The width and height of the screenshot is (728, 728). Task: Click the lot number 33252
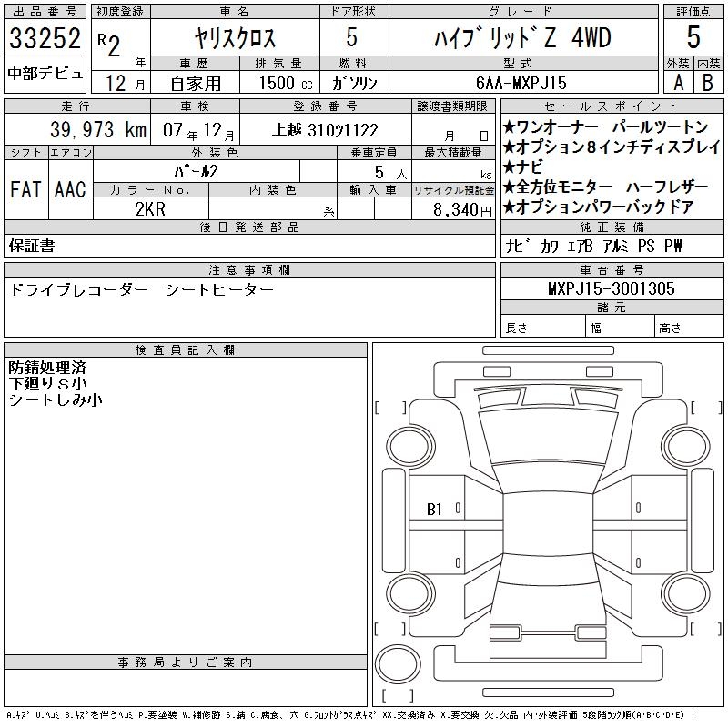[45, 37]
